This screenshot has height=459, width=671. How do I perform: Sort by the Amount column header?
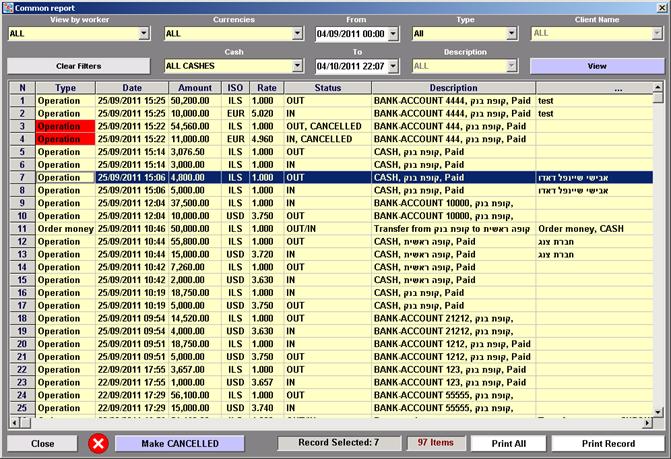point(195,88)
